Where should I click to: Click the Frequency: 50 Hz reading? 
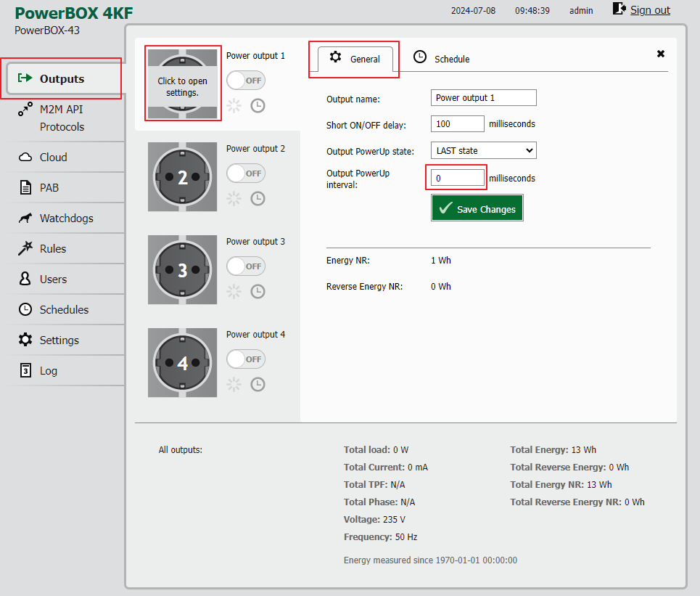pyautogui.click(x=380, y=537)
